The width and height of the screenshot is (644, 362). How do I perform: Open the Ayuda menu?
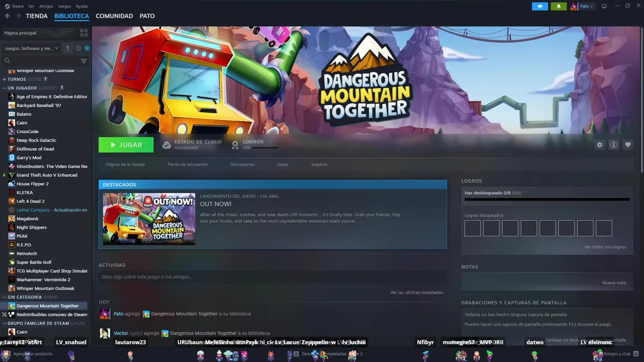tap(82, 6)
